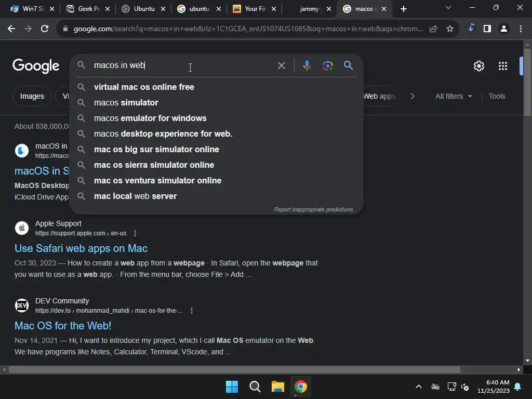Open OneDrive tray icon
The width and height of the screenshot is (532, 399).
tap(435, 387)
